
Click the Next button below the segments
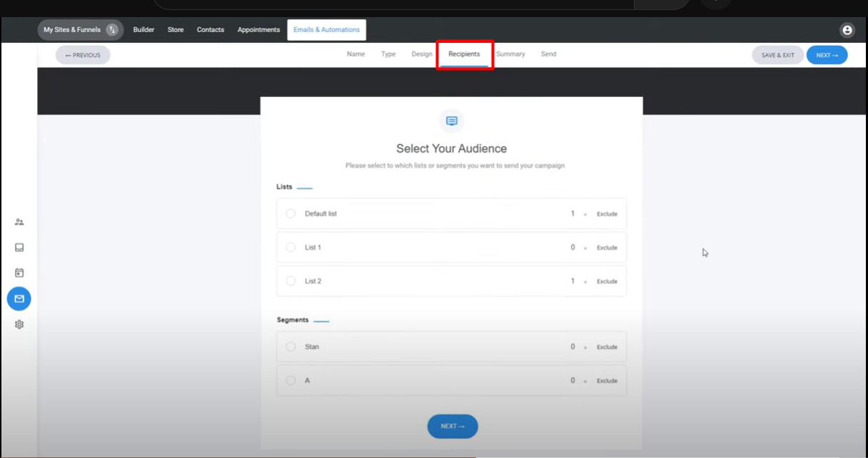point(453,426)
